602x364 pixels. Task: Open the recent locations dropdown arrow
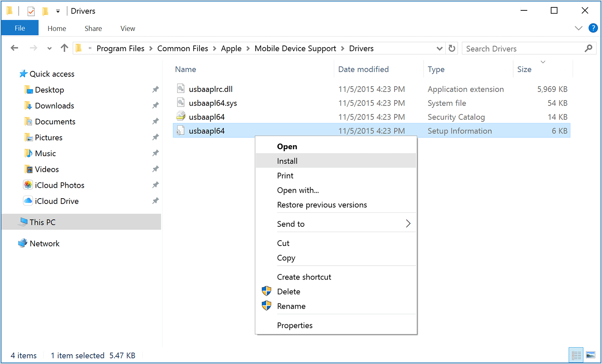[49, 49]
